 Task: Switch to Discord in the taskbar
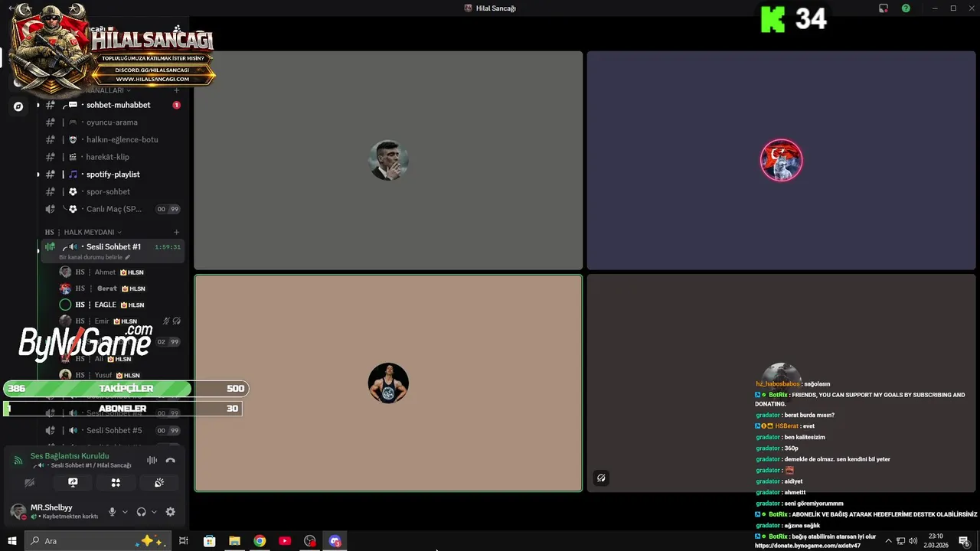tap(335, 541)
